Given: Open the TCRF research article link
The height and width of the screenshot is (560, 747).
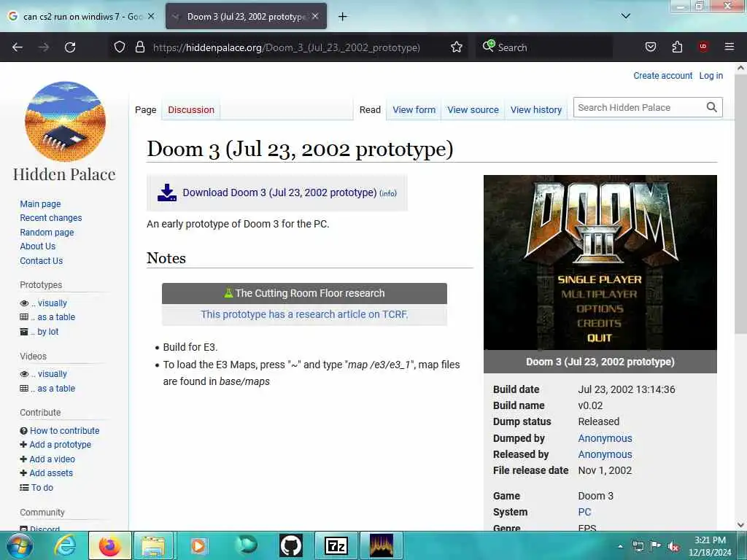Looking at the screenshot, I should (304, 314).
